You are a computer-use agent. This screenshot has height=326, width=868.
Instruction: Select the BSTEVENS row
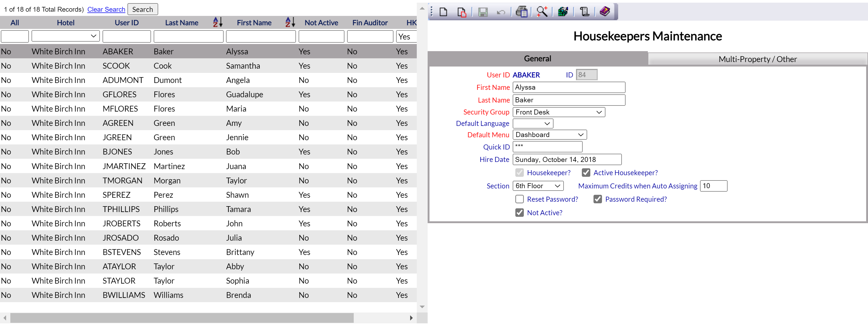tap(208, 253)
